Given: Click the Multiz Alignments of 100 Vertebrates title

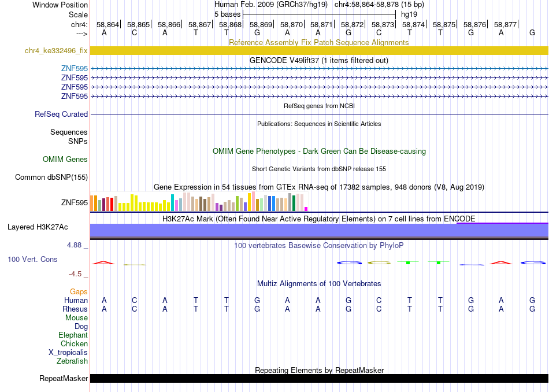Looking at the screenshot, I should pyautogui.click(x=319, y=283).
